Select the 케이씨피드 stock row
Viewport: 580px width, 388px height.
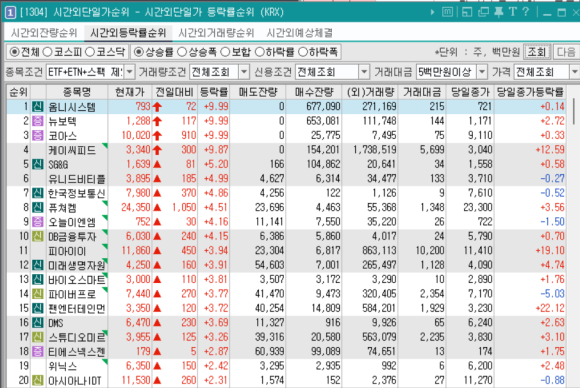(286, 150)
